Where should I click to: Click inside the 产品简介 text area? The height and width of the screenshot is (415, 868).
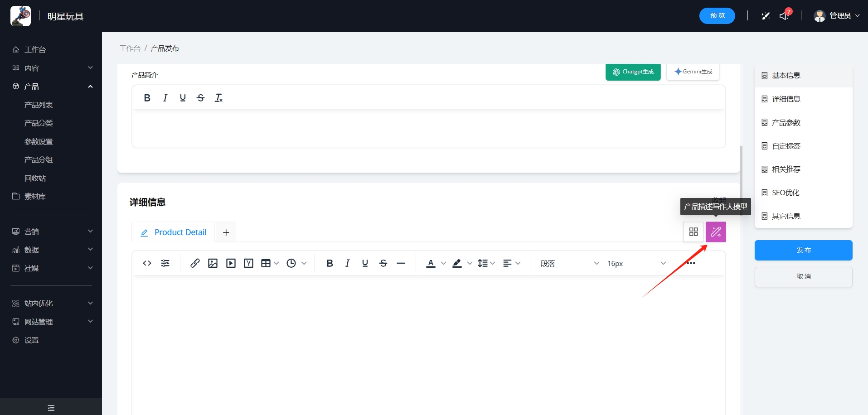click(428, 128)
